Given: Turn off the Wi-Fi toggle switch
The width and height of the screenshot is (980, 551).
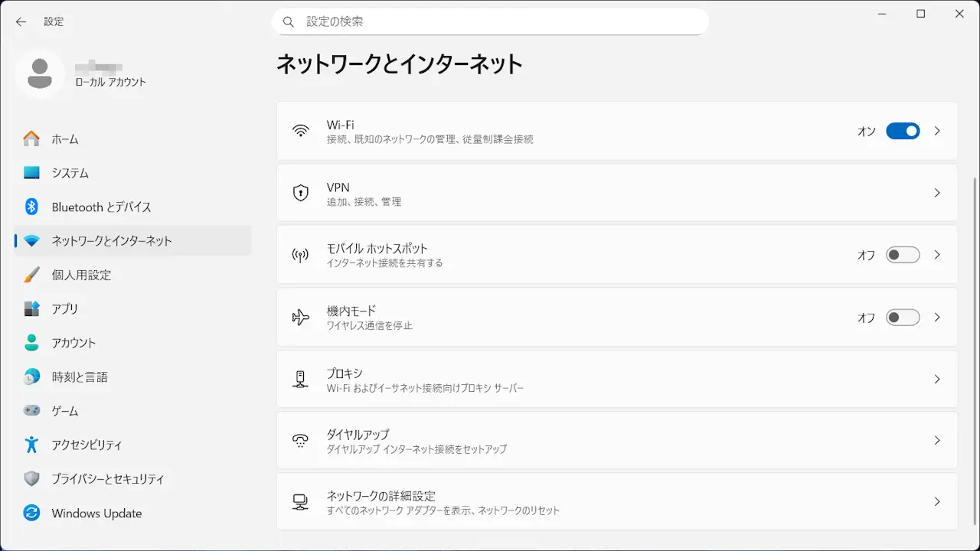Looking at the screenshot, I should (x=903, y=131).
